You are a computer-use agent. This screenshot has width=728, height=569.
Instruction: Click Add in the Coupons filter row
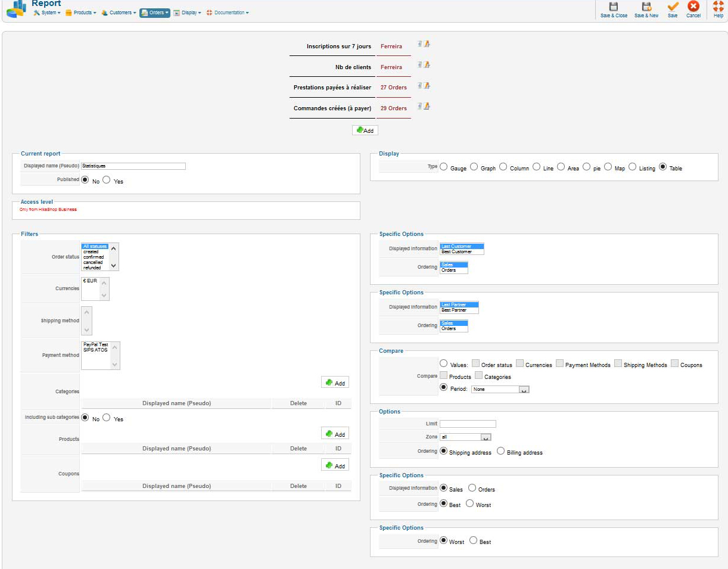point(335,465)
